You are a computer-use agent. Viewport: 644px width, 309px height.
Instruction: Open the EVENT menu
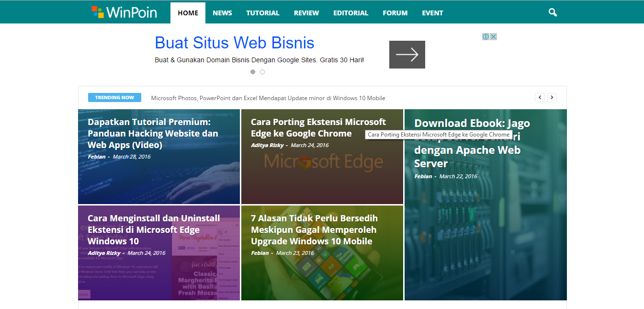pos(432,13)
